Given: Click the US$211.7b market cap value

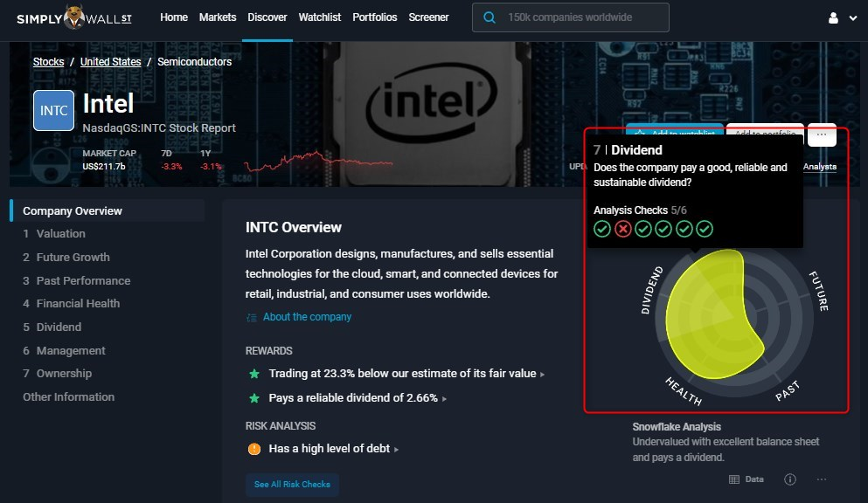Looking at the screenshot, I should point(104,167).
